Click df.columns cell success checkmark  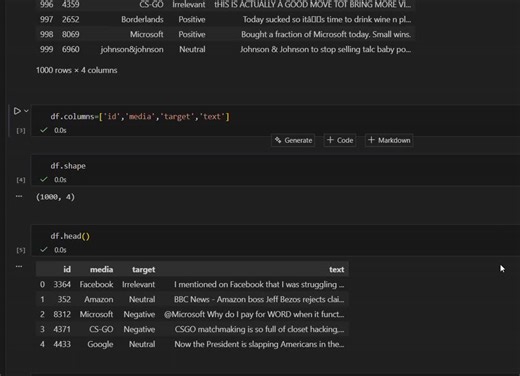[44, 130]
